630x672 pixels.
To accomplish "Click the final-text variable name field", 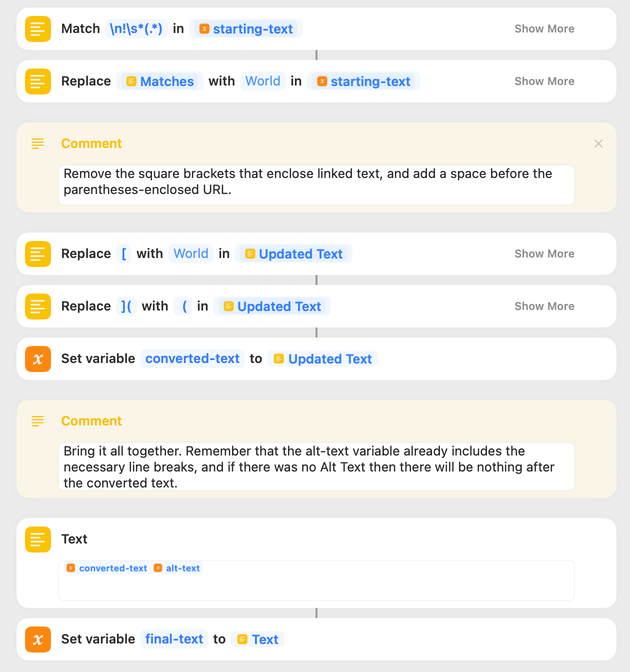I will (x=174, y=639).
